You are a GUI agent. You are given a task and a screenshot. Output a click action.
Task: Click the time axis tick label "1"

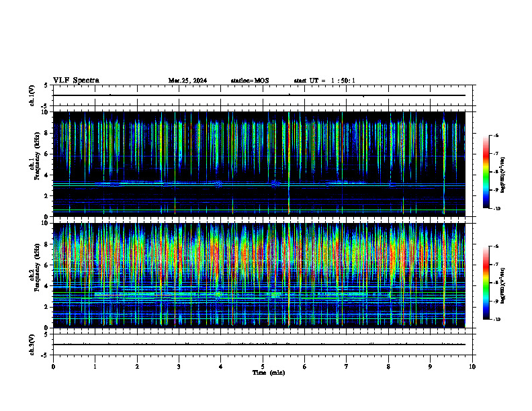(x=95, y=367)
